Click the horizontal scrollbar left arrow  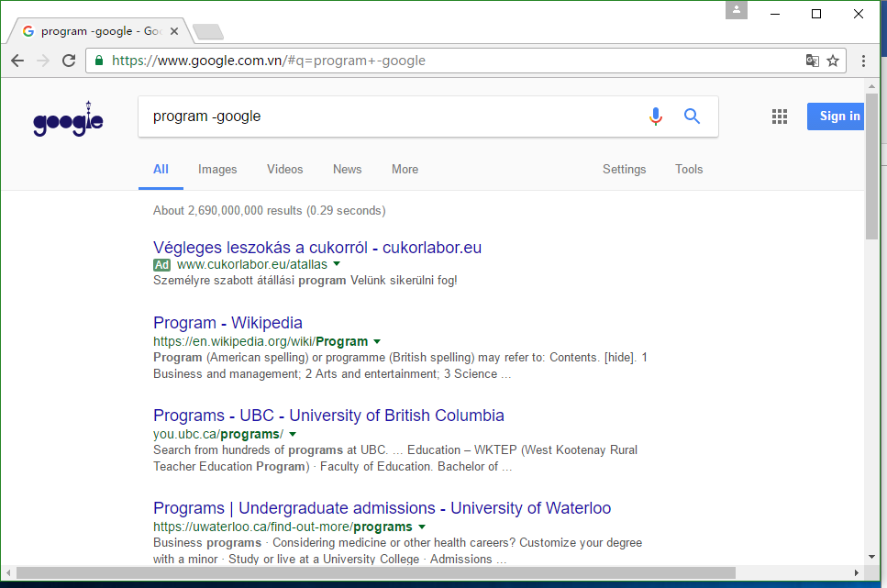[x=8, y=572]
